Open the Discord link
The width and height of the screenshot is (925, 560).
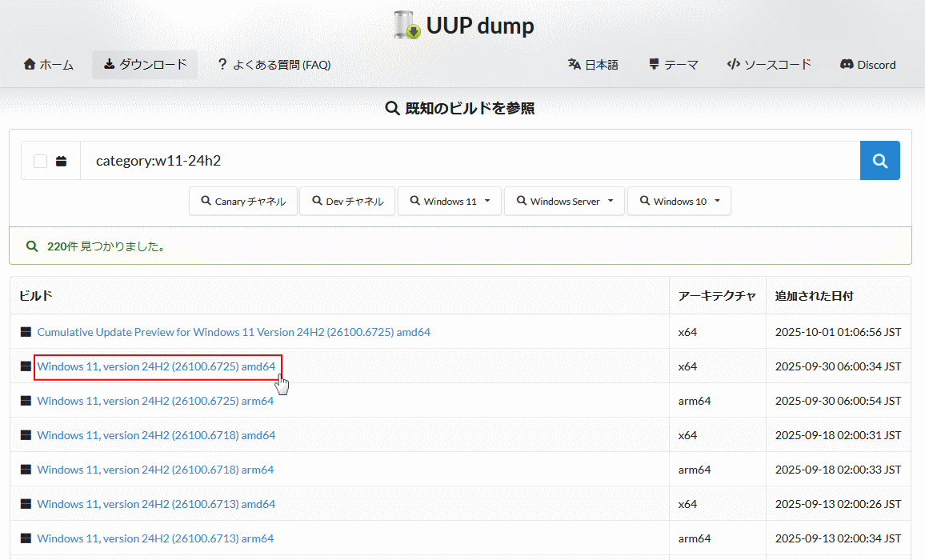(867, 65)
